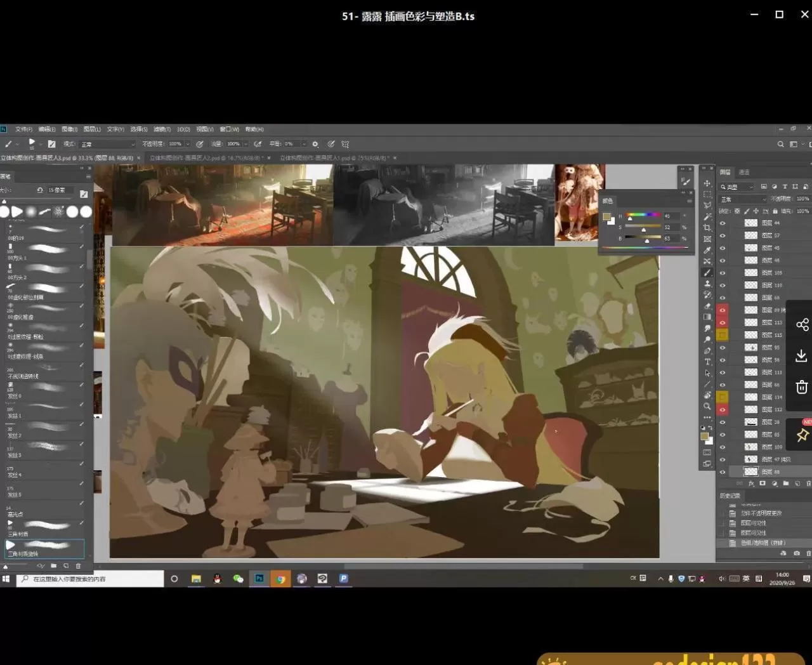Toggle visibility of layer 图层 113
This screenshot has height=665, width=812.
[x=723, y=322]
